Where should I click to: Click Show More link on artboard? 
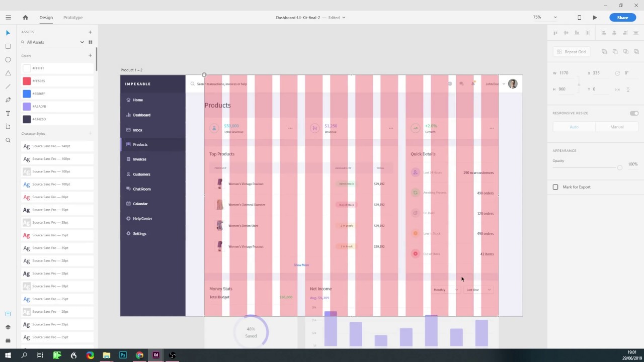301,265
